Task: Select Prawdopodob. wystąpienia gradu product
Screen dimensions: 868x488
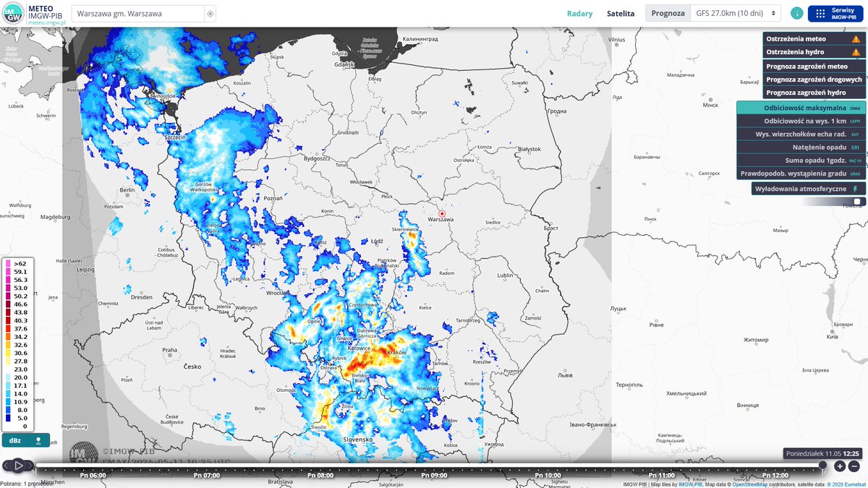Action: point(800,174)
